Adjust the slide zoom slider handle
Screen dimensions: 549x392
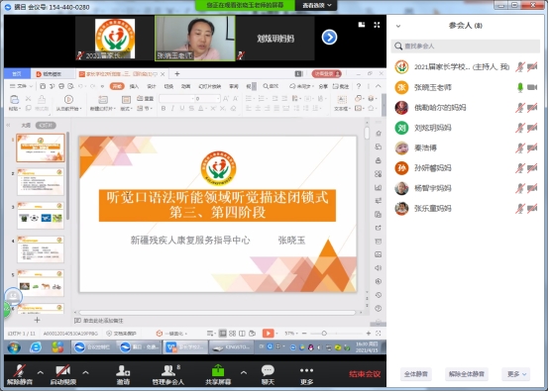pyautogui.click(x=324, y=334)
